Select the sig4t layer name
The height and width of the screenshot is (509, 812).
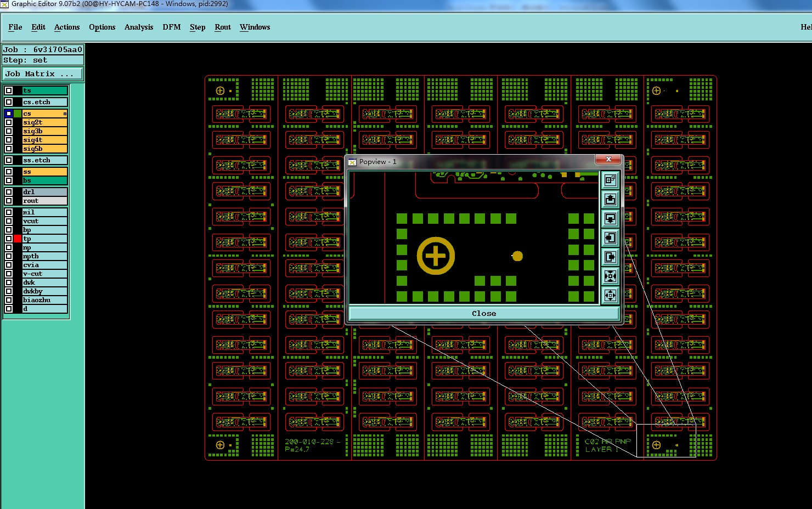pos(45,140)
